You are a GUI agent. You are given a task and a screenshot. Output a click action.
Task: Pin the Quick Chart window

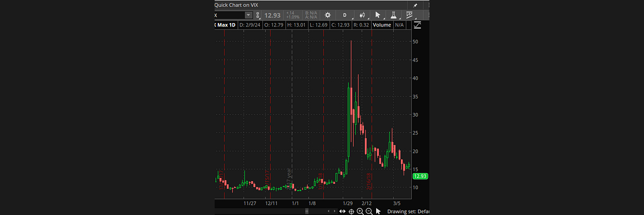[415, 5]
